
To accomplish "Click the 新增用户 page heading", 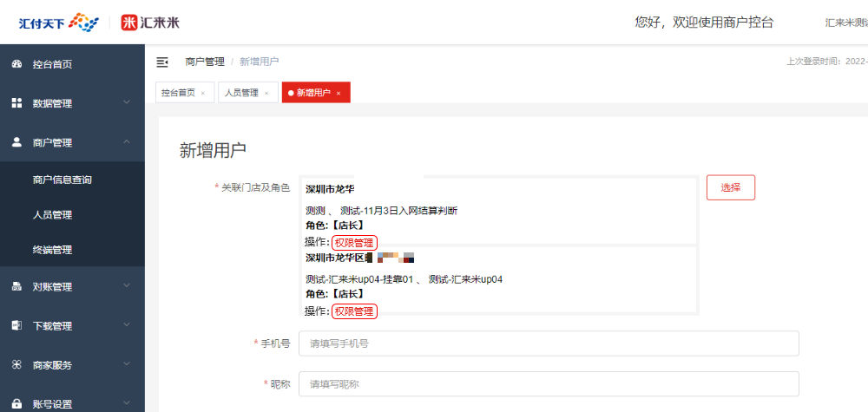I will click(213, 150).
